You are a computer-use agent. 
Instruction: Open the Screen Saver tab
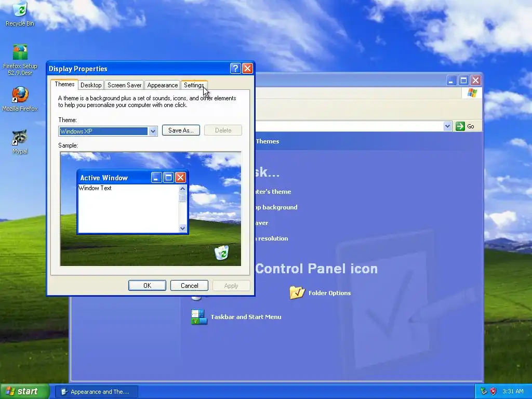pyautogui.click(x=125, y=85)
